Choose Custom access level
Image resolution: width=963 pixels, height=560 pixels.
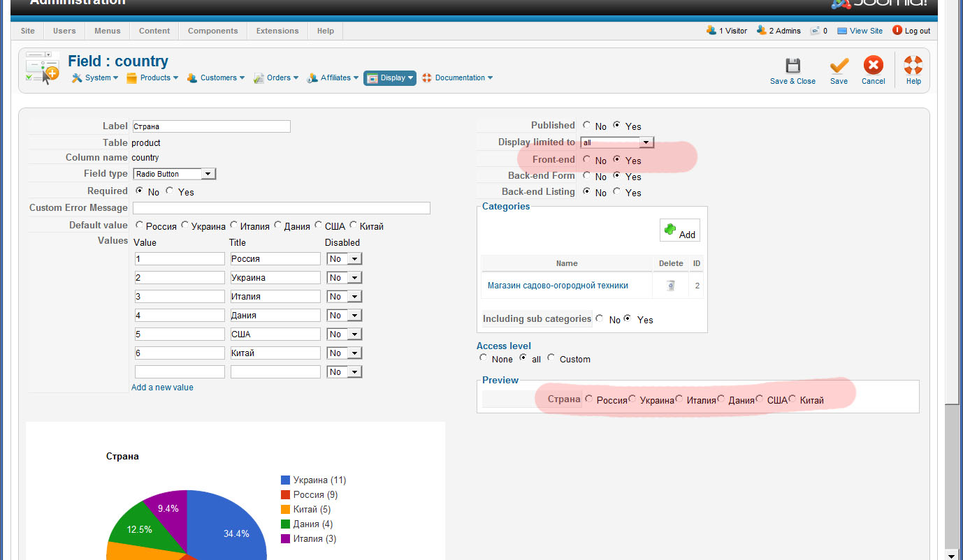551,358
